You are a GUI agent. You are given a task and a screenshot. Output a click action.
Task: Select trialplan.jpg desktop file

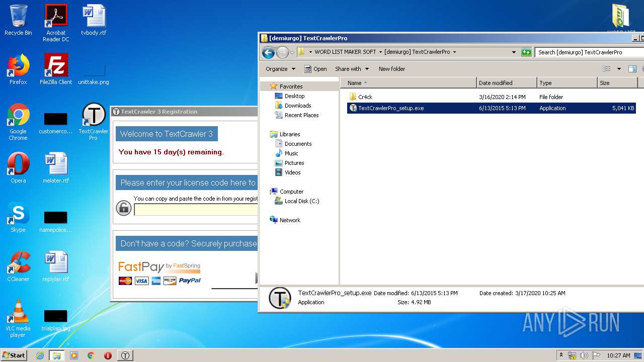pos(56,321)
